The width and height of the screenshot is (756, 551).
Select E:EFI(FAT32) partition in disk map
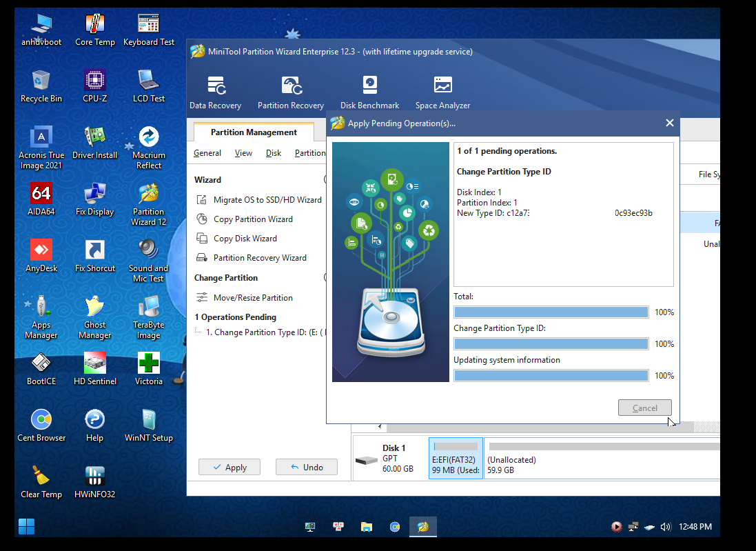456,458
